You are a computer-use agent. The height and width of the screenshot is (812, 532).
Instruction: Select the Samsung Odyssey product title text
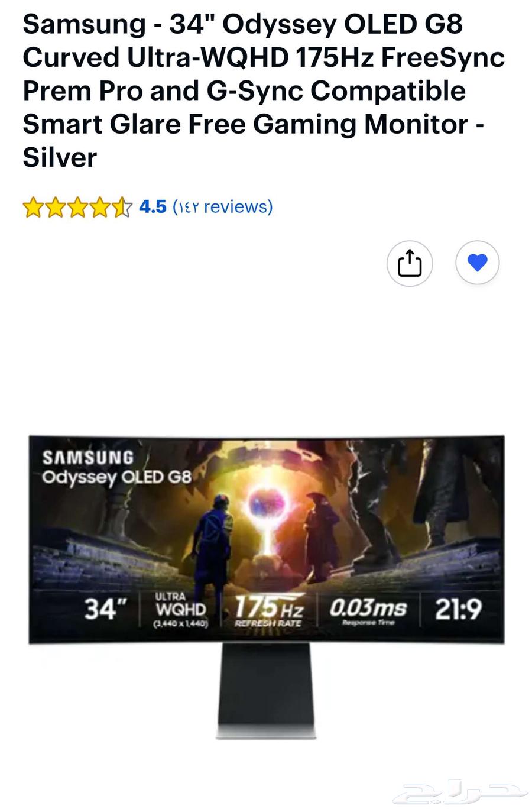264,91
